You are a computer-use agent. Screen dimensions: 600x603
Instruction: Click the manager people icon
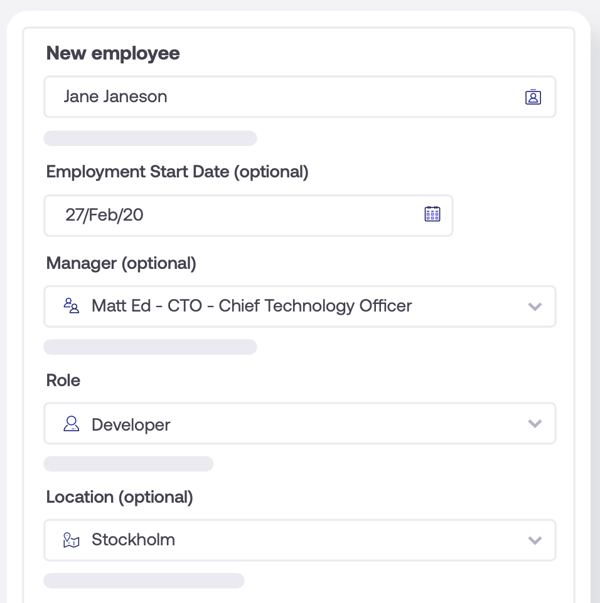click(71, 306)
